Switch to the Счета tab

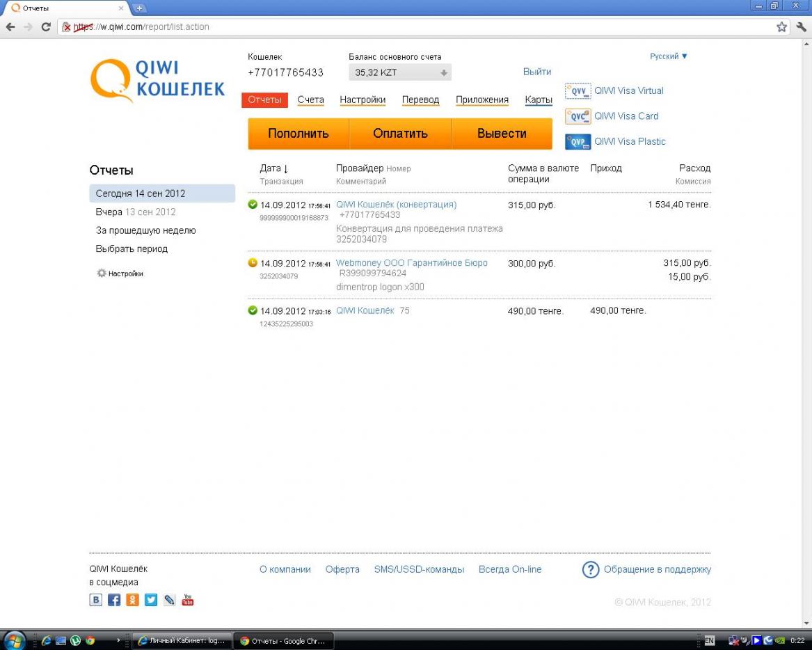point(310,100)
